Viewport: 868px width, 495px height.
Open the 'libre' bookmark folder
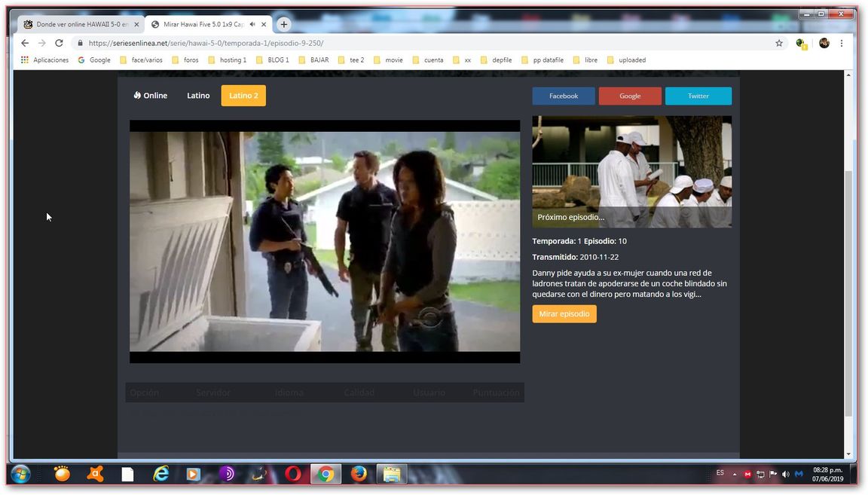(x=585, y=60)
